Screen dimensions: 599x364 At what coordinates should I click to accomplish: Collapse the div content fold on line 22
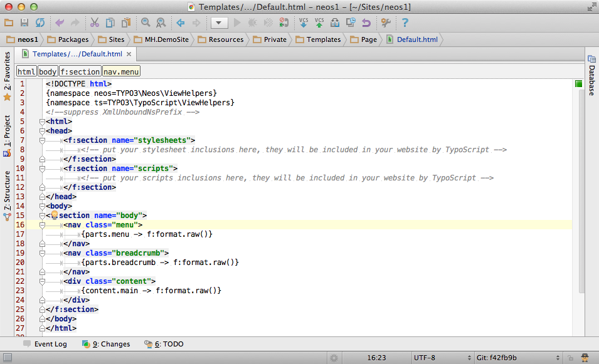(x=43, y=281)
